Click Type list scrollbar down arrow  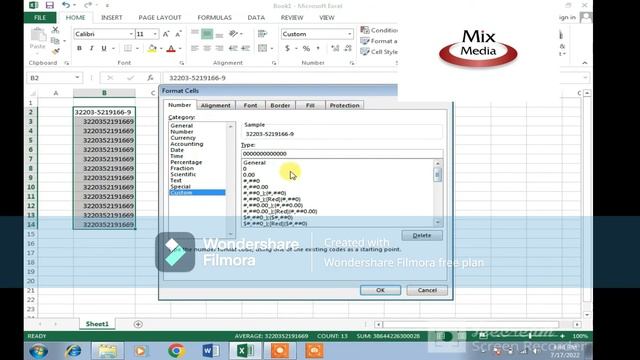[438, 222]
